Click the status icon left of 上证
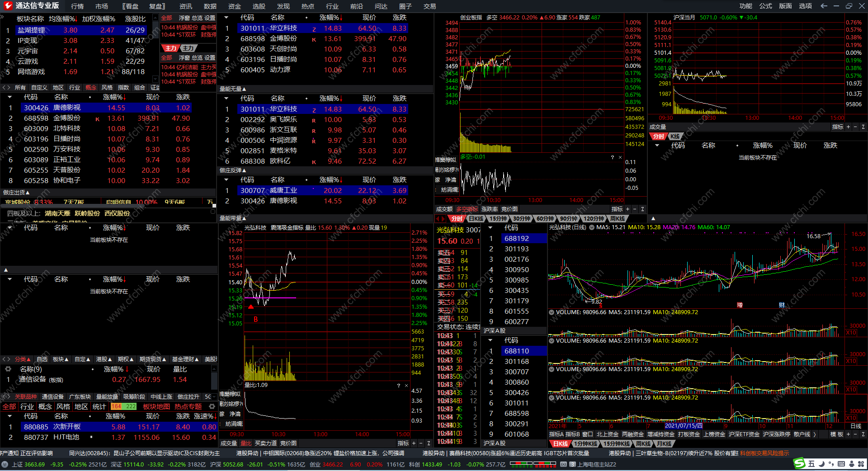The height and width of the screenshot is (471, 868). (5, 464)
